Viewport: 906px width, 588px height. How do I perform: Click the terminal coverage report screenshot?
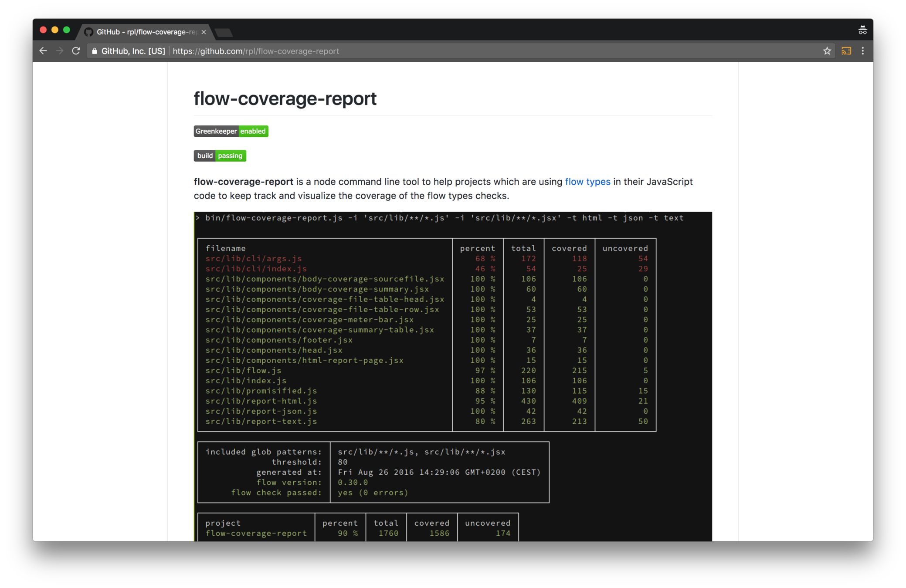coord(452,375)
